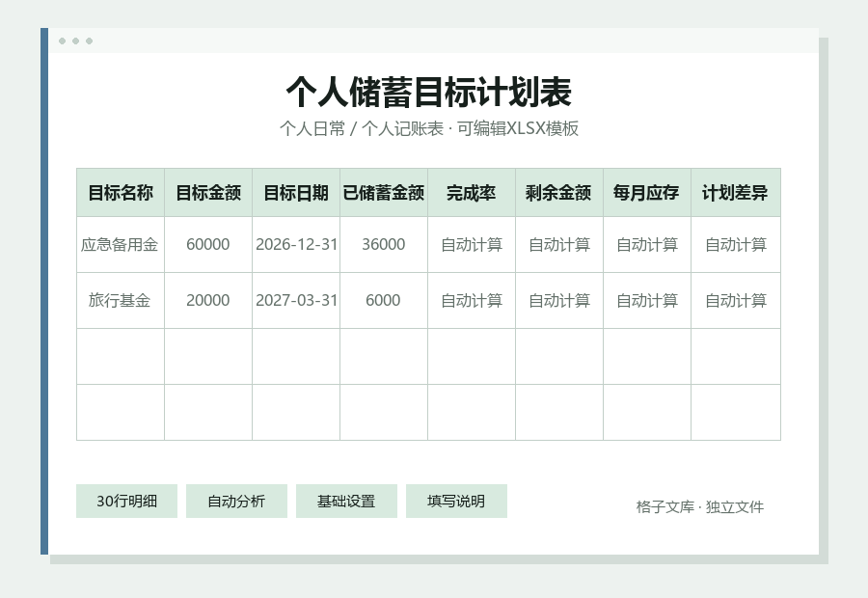The image size is (868, 598).
Task: Select the 完成率 column header
Action: [472, 193]
